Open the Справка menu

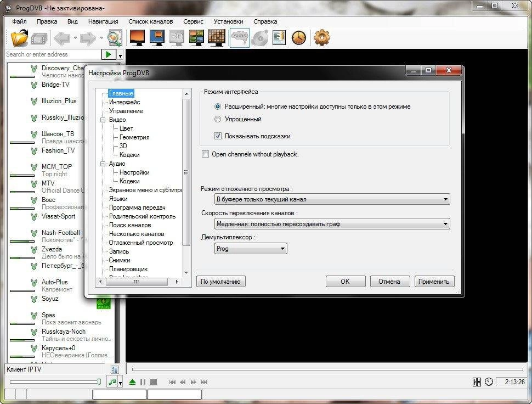click(x=265, y=21)
